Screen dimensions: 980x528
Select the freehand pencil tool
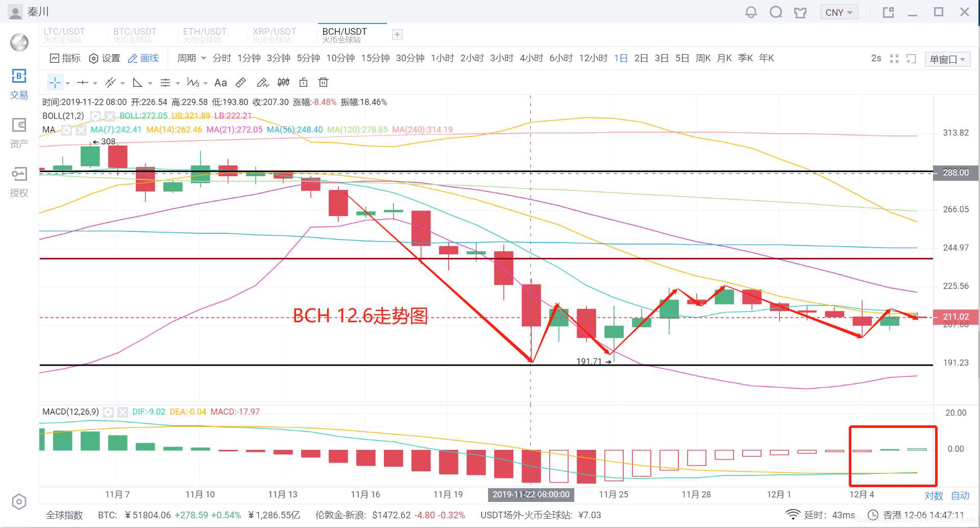click(x=263, y=82)
